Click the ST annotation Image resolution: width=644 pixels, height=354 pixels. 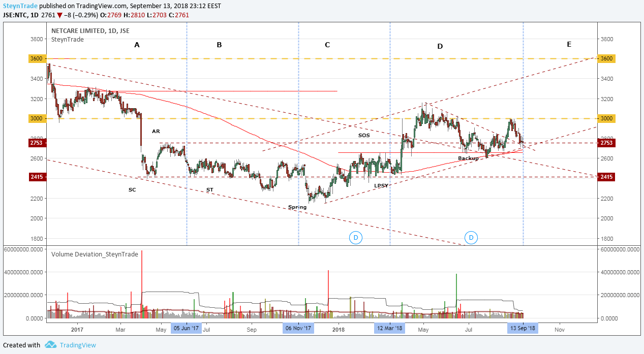tap(210, 189)
